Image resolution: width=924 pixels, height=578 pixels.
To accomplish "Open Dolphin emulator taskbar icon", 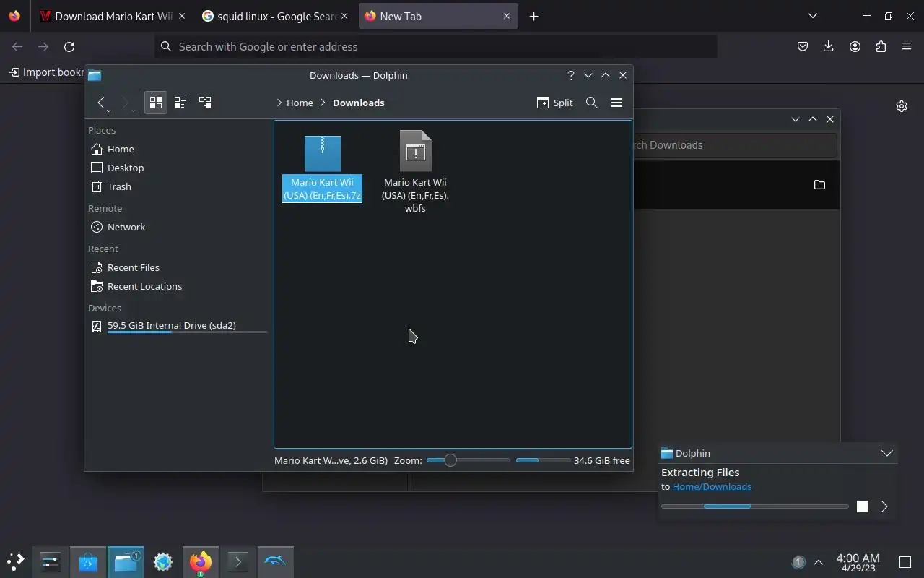I will pyautogui.click(x=276, y=561).
